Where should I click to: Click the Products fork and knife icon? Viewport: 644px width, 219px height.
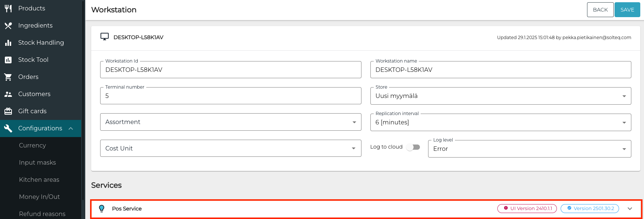pyautogui.click(x=8, y=8)
